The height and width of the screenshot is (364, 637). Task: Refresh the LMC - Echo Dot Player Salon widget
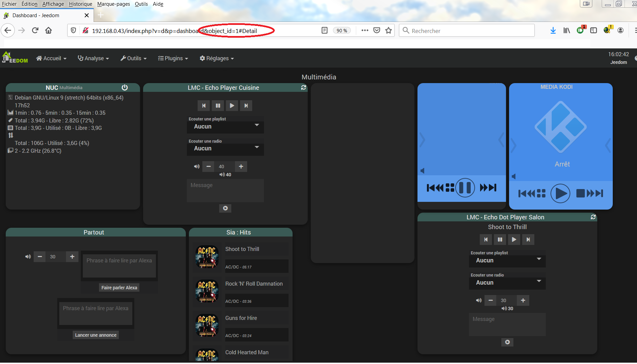coord(593,217)
